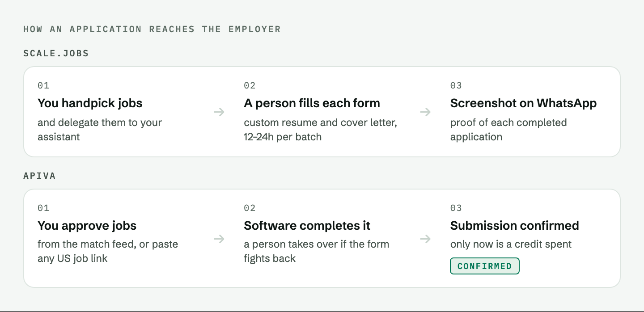Select the heading 'How an application reaches the employer'
The image size is (644, 312).
[x=152, y=29]
